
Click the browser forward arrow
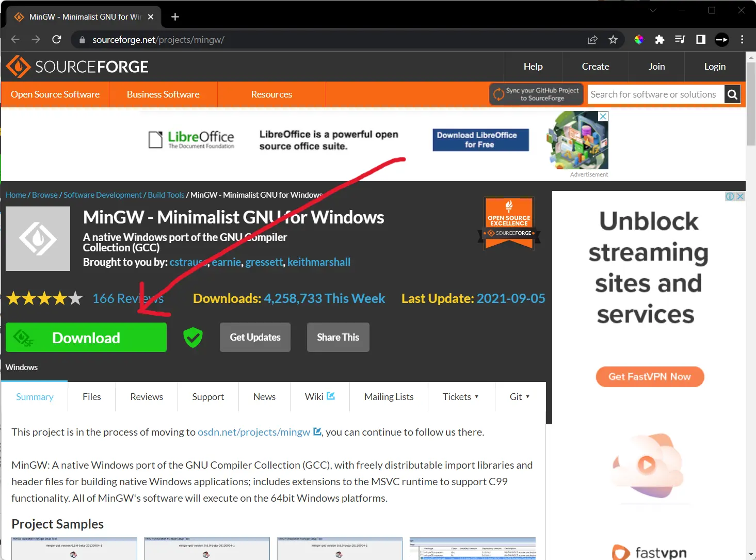click(36, 40)
